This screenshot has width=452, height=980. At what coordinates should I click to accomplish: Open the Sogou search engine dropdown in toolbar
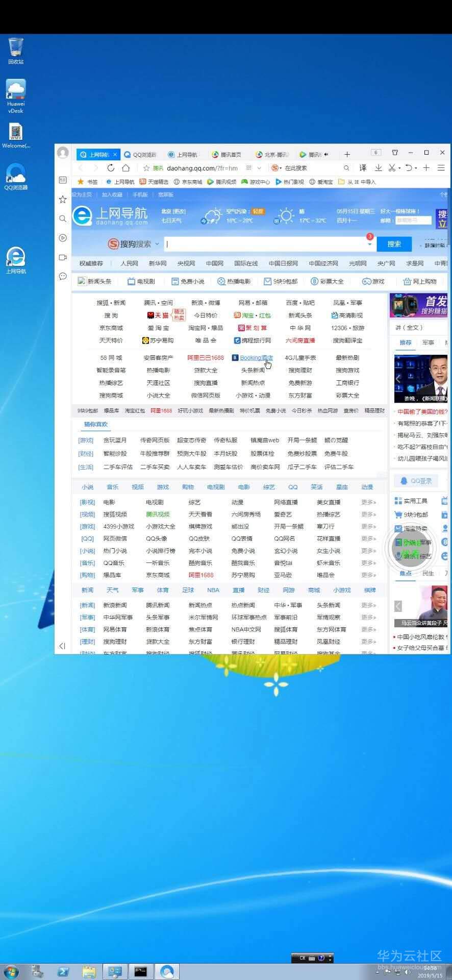pos(277,168)
